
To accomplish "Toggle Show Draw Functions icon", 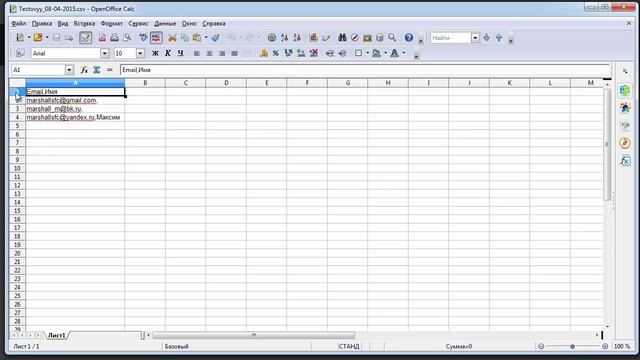I will tap(326, 38).
